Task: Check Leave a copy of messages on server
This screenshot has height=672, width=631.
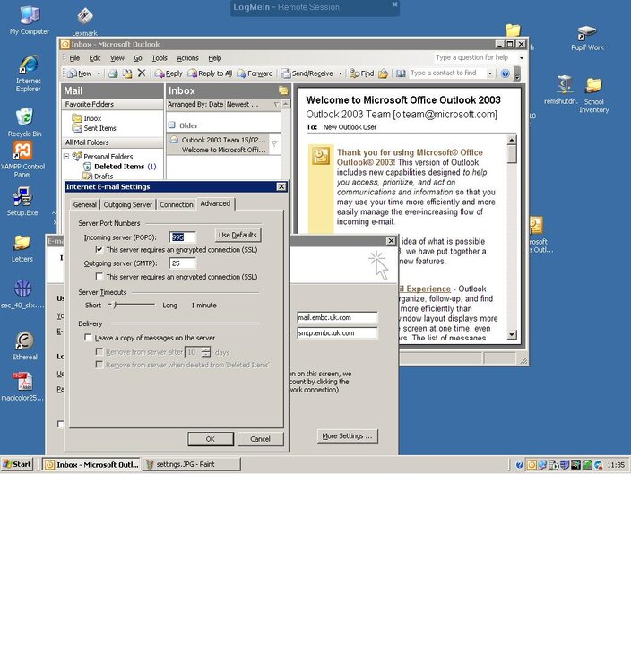Action: click(x=89, y=337)
